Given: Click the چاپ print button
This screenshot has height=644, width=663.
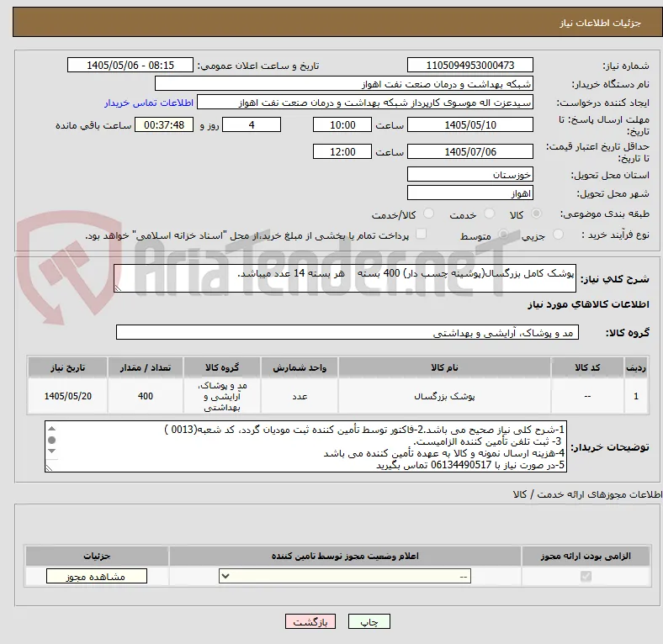Looking at the screenshot, I should 369,622.
